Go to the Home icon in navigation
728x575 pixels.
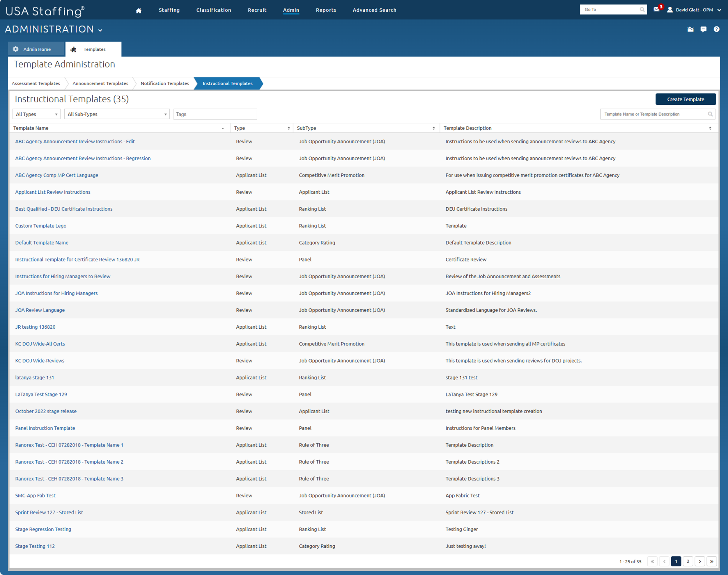click(139, 10)
